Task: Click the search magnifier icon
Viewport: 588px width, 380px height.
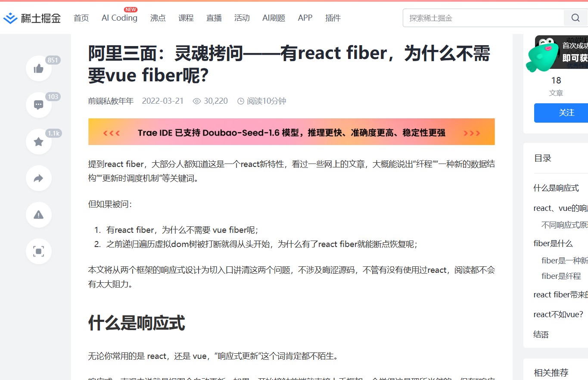Action: tap(576, 18)
